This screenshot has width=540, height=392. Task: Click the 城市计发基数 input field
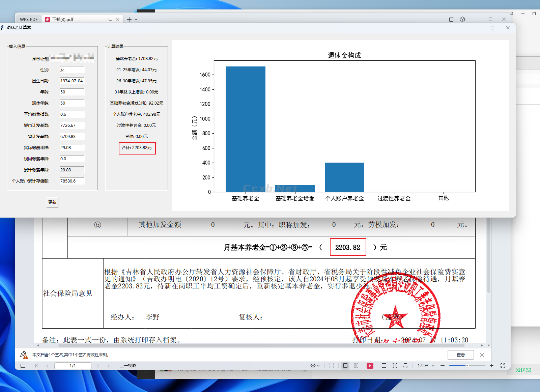[x=72, y=125]
